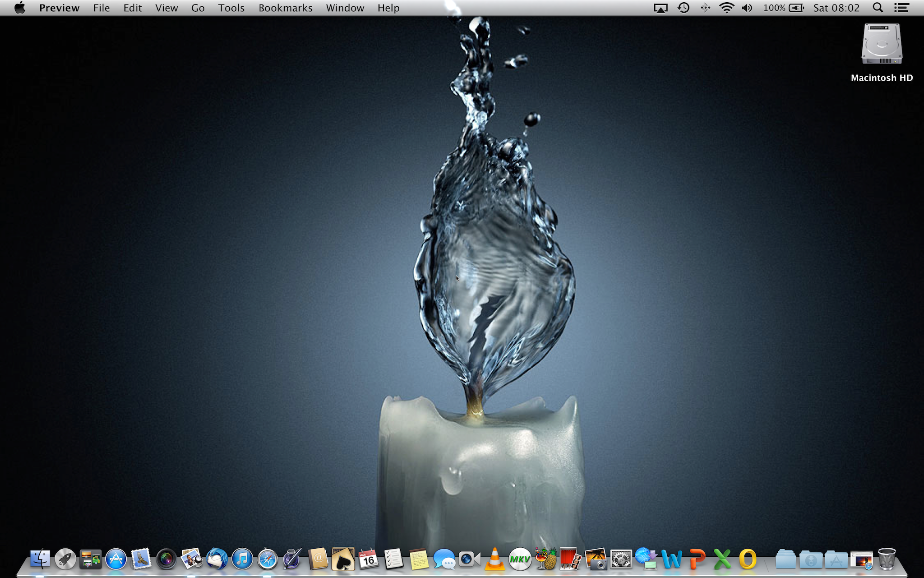Open the Applications folder stack in Dock
This screenshot has width=924, height=578.
pyautogui.click(x=836, y=559)
